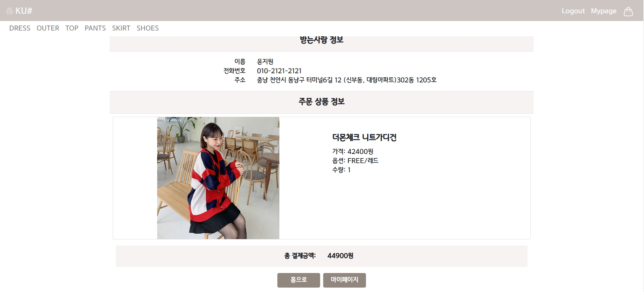Open the OUTER category menu

pos(48,28)
